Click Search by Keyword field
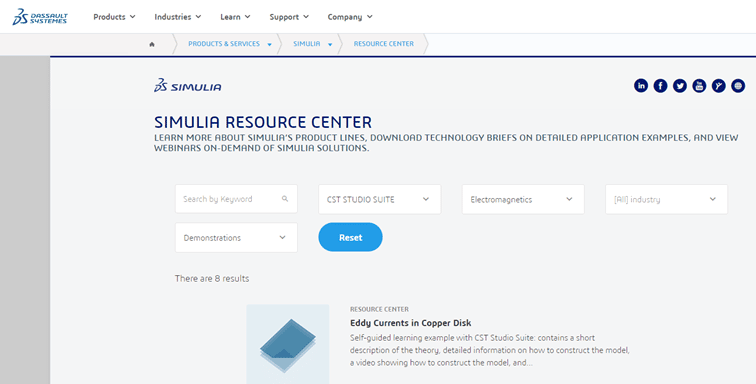The height and width of the screenshot is (384, 756). point(236,199)
